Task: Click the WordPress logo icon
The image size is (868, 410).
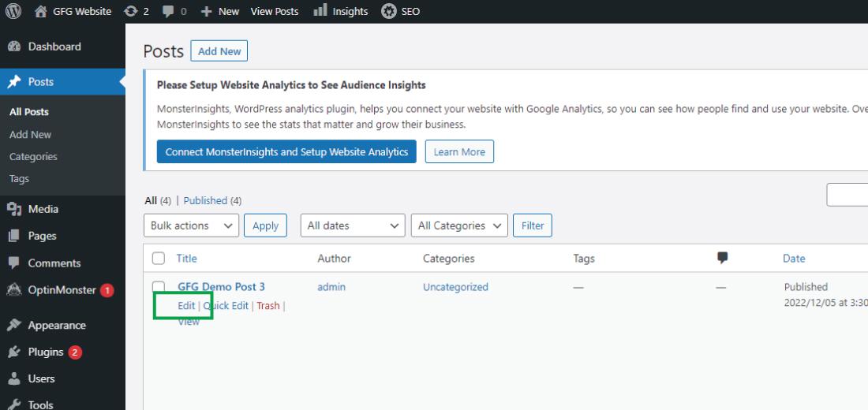Action: 13,11
